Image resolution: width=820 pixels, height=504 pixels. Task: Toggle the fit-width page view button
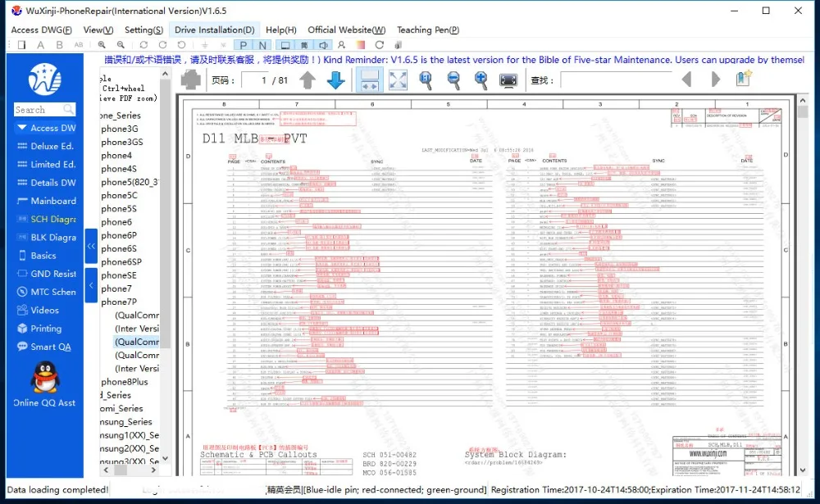[369, 80]
